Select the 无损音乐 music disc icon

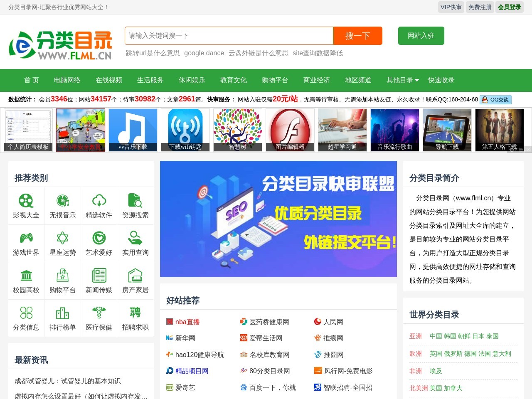tap(62, 201)
